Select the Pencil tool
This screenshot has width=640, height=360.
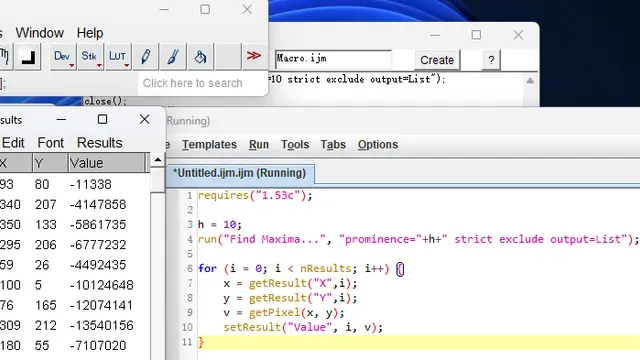[x=145, y=56]
